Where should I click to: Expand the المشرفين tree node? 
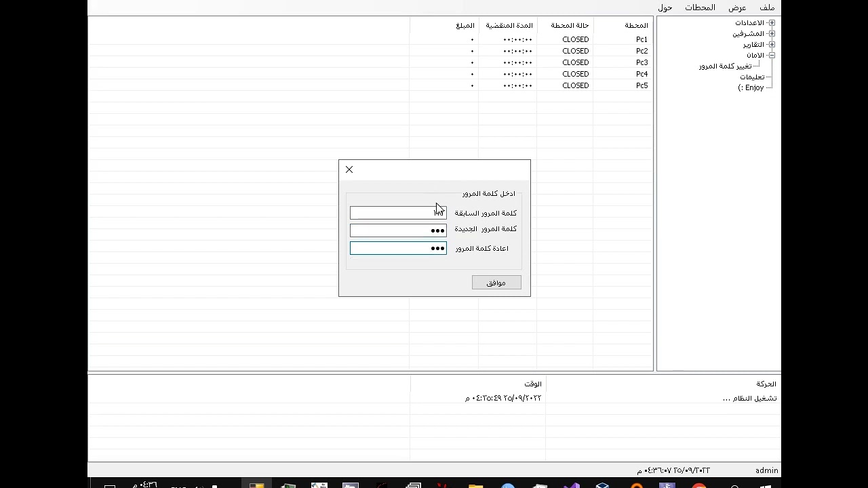pyautogui.click(x=772, y=34)
